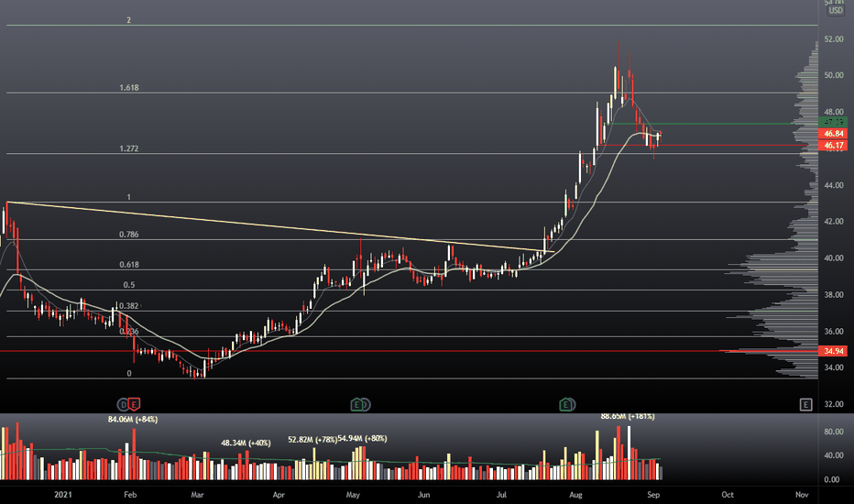854x504 pixels.
Task: Click the 38.00 price axis label
Action: 834,295
